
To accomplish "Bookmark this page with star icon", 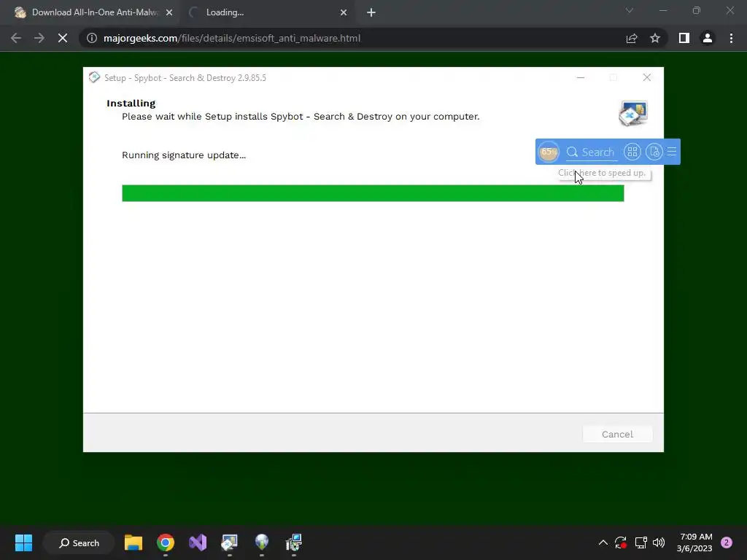I will click(x=655, y=38).
